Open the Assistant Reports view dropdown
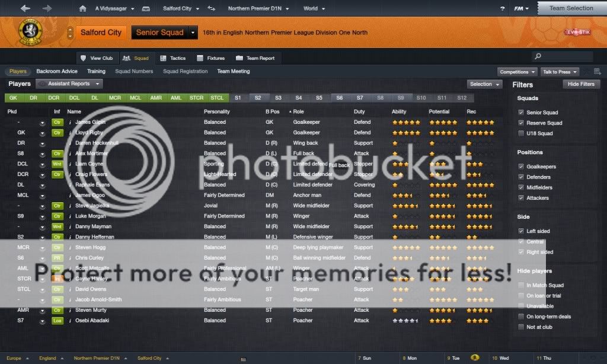Viewport: 607px width, 364px height. [x=69, y=84]
